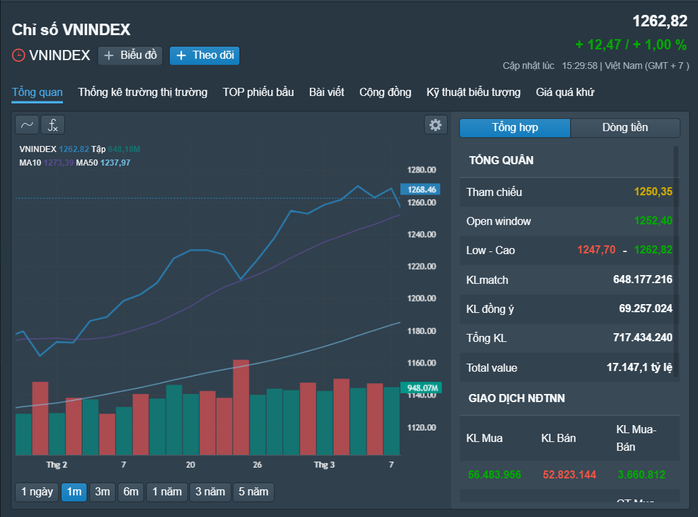Open Kỹ thuật biểu tượng tab
The height and width of the screenshot is (517, 698).
pos(474,92)
